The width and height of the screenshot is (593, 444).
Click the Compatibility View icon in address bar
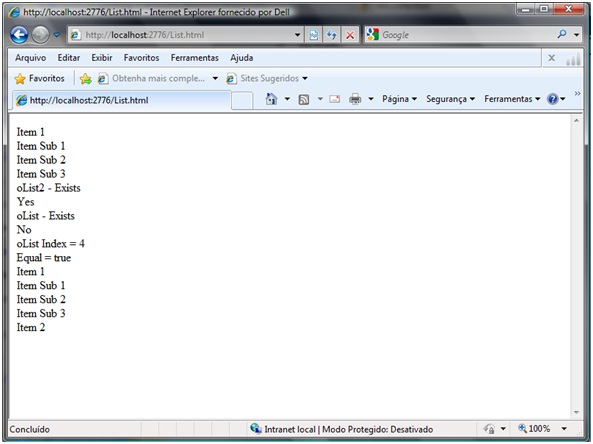pos(314,35)
